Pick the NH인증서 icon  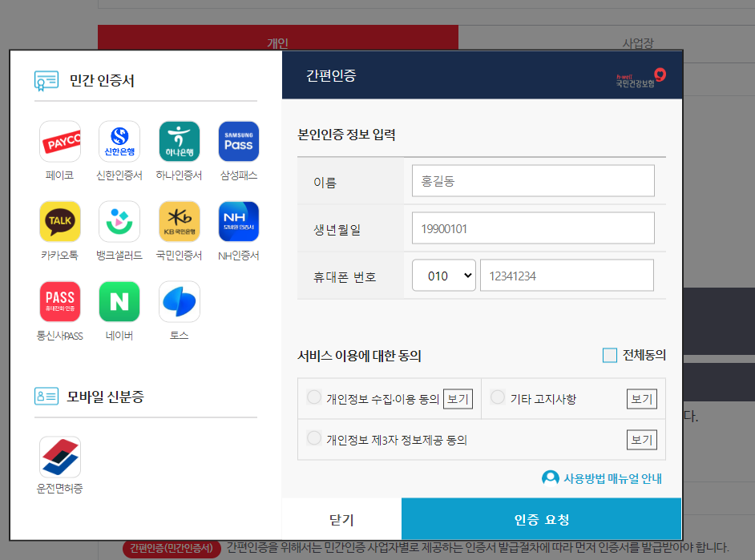(239, 221)
